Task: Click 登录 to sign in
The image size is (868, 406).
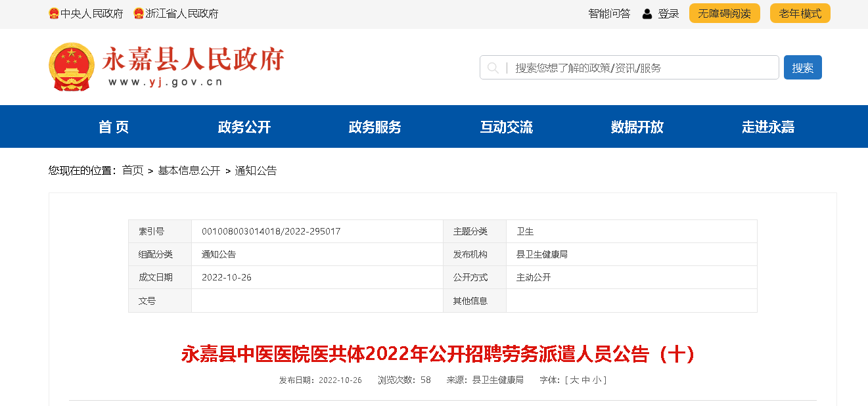Action: (668, 14)
